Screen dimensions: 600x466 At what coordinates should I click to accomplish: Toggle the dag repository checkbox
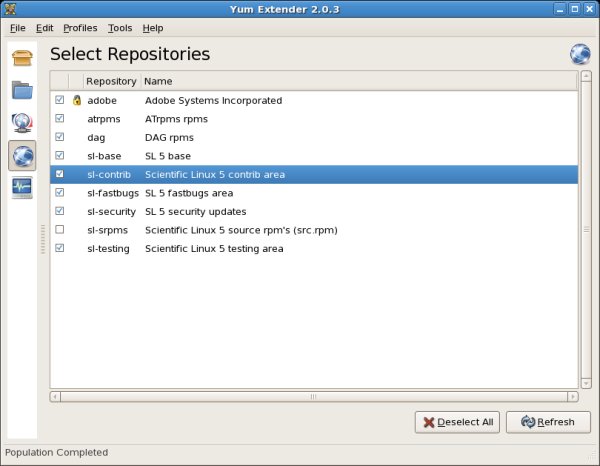[60, 137]
